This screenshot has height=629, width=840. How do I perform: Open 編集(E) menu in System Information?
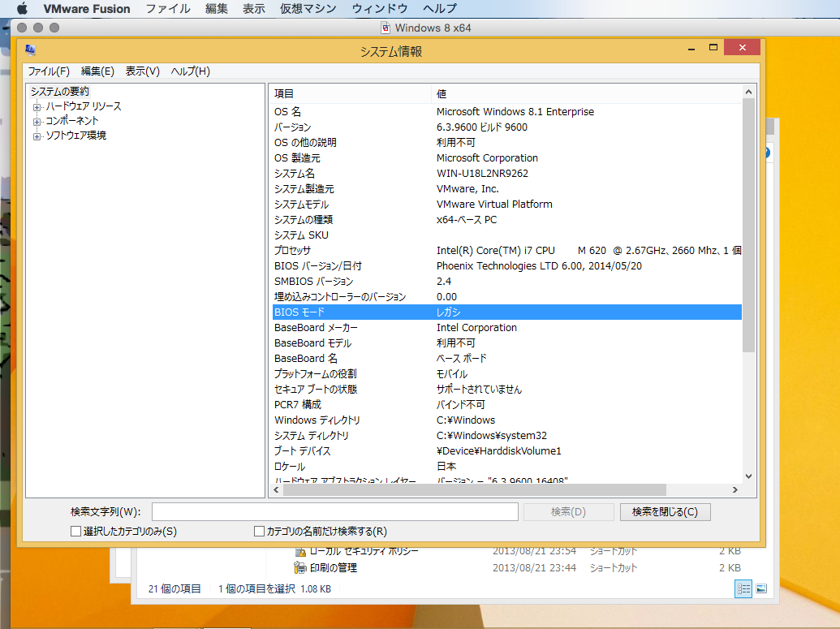pos(97,71)
